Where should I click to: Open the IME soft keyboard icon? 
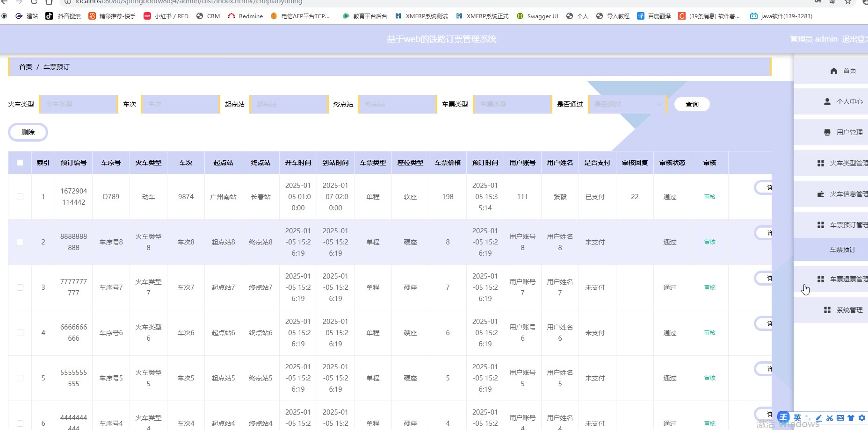840,418
